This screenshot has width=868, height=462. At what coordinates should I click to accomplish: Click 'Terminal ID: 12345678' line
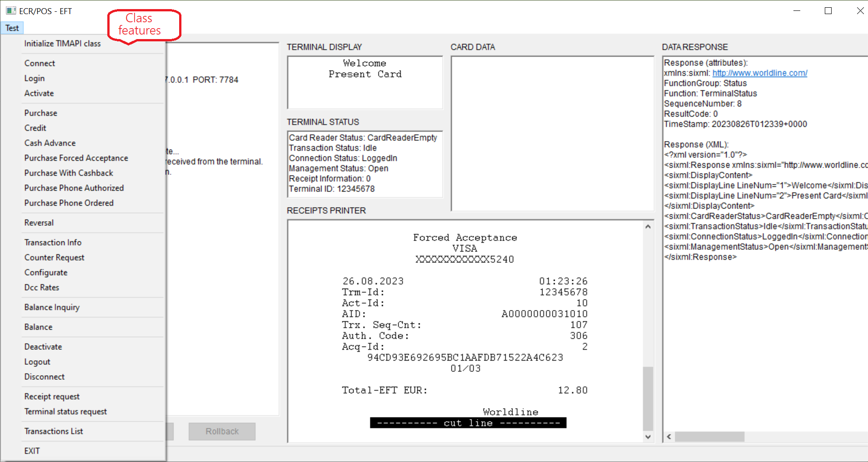pyautogui.click(x=332, y=189)
